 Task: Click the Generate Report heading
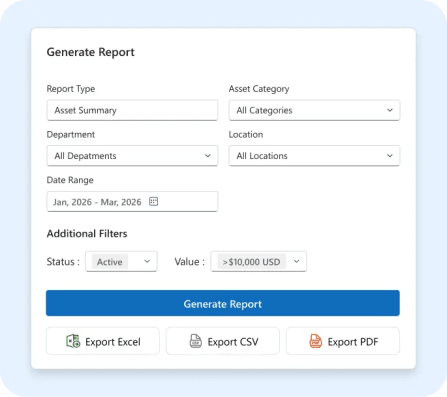click(91, 52)
